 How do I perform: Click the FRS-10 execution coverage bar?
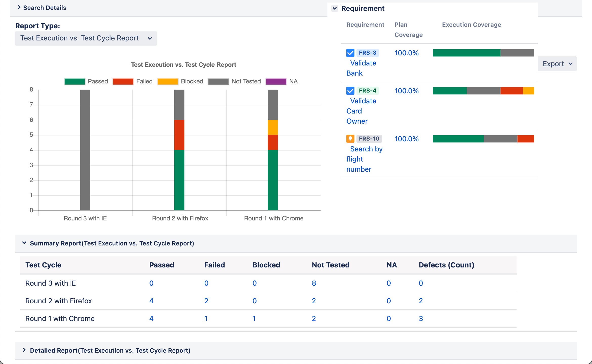[484, 139]
